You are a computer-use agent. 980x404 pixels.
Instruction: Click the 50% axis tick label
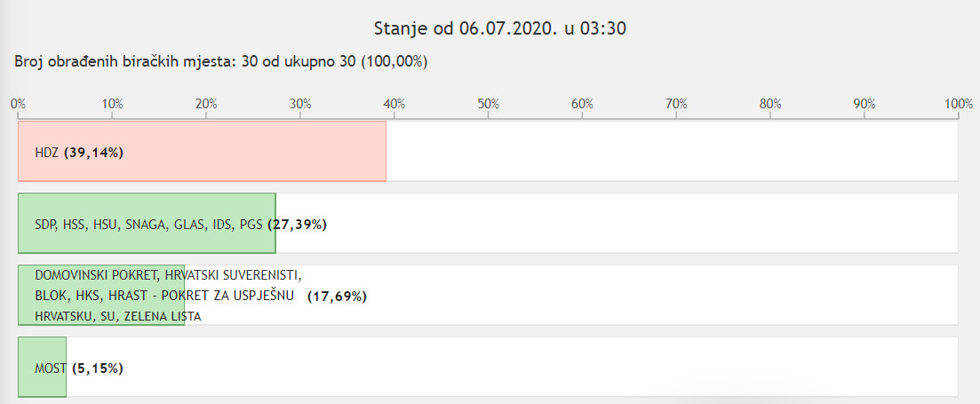point(488,104)
